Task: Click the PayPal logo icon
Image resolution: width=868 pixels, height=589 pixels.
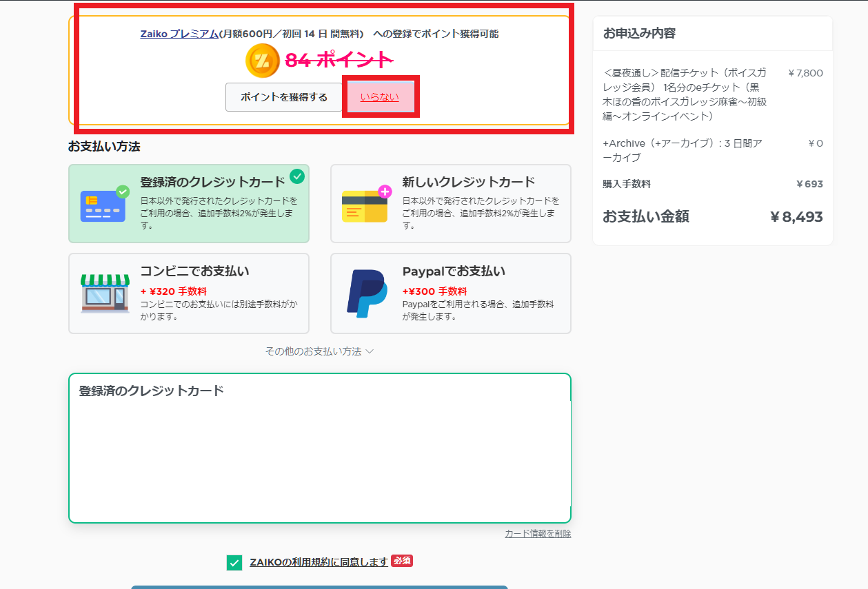Action: point(367,293)
